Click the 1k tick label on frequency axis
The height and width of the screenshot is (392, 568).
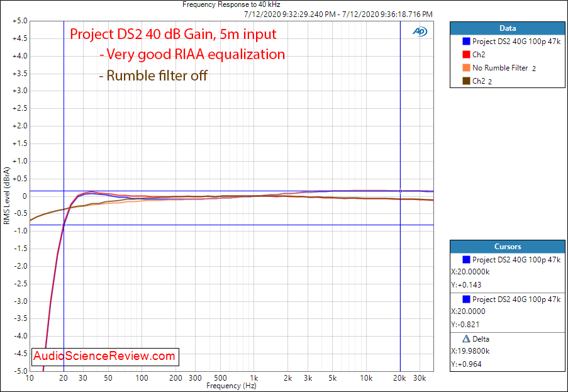click(254, 378)
